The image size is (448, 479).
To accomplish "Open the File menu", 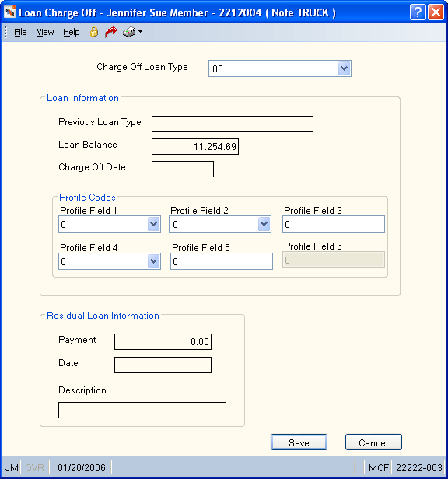I will point(20,32).
